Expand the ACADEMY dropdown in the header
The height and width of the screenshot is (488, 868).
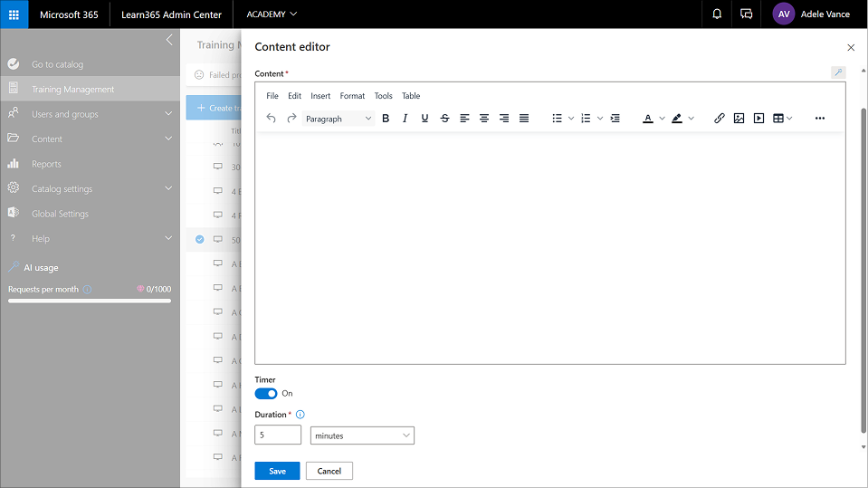tap(272, 14)
